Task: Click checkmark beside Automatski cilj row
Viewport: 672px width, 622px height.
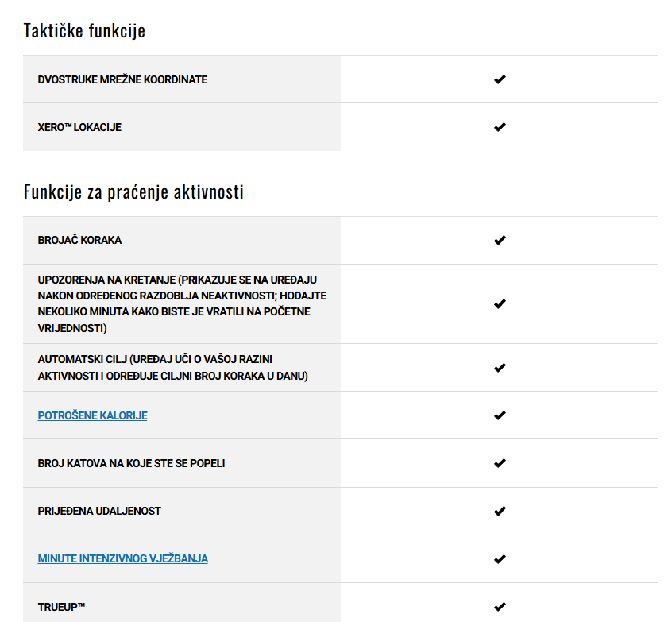Action: pos(500,368)
